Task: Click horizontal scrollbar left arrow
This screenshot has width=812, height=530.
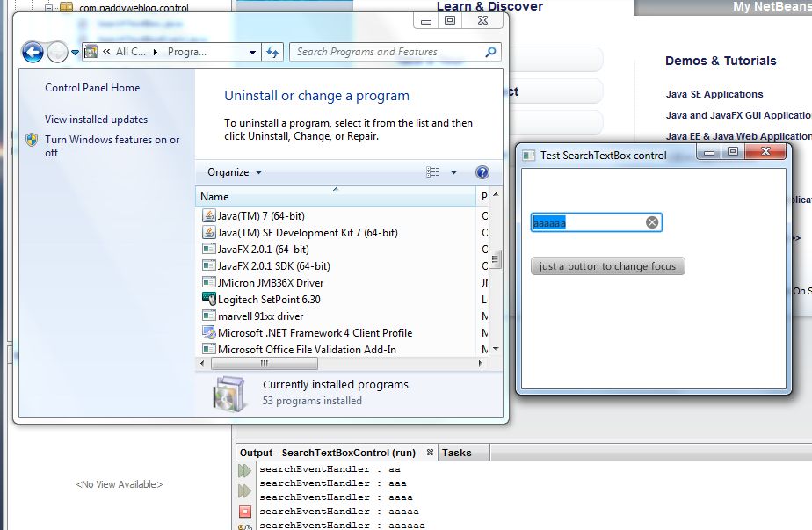Action: point(202,363)
